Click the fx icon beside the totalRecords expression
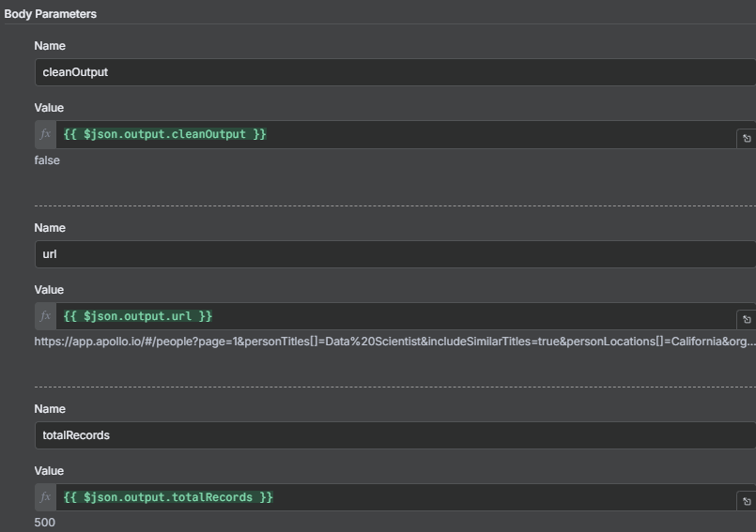The image size is (756, 532). tap(45, 497)
